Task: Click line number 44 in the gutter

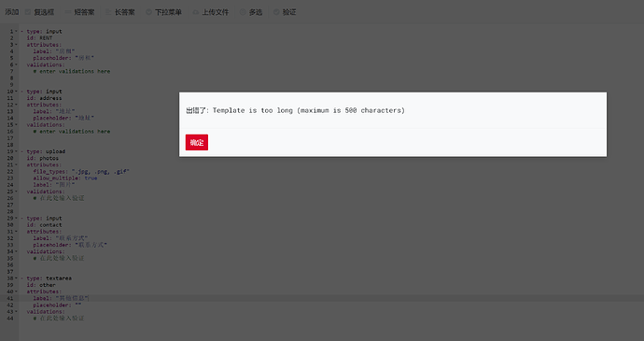Action: coord(10,318)
